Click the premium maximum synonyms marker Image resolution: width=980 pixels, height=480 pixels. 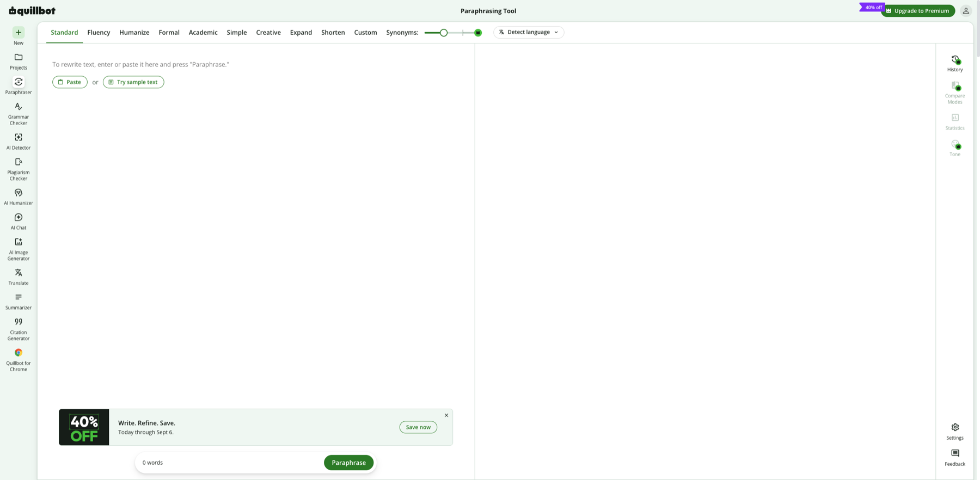tap(478, 33)
